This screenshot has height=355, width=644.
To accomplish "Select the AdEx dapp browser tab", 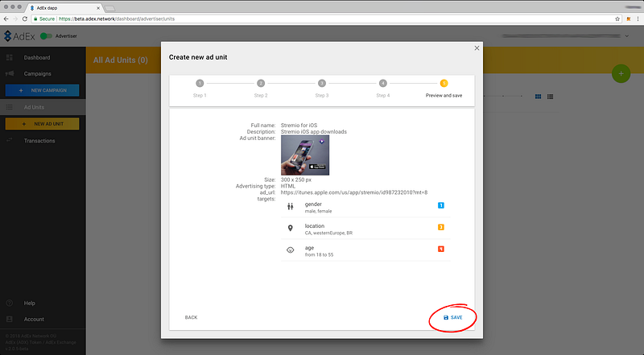I will 63,8.
